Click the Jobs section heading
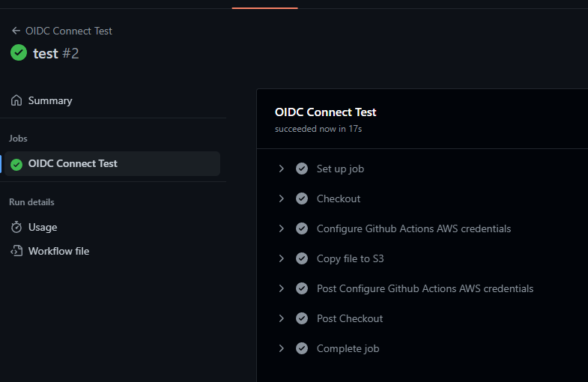588x382 pixels. pyautogui.click(x=18, y=139)
